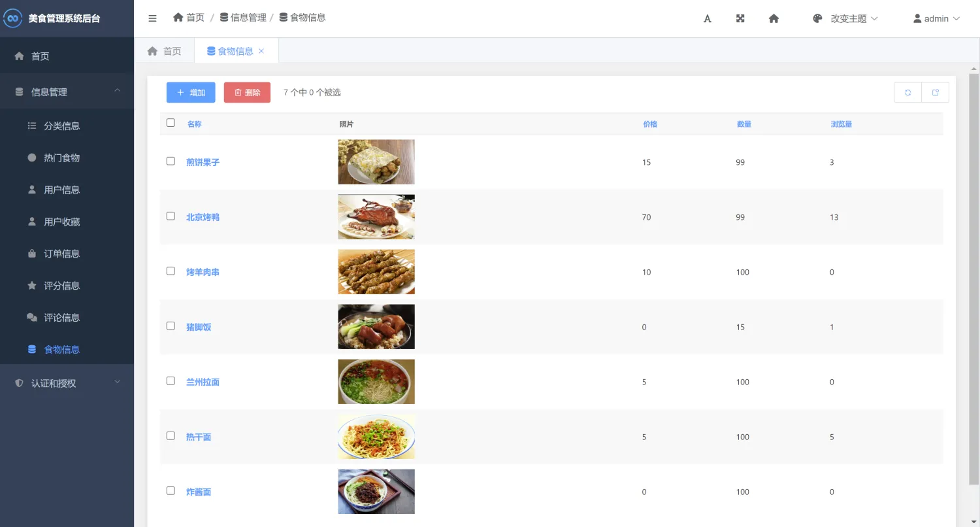The image size is (980, 527).
Task: Click the vertical page scrollbar
Action: tap(973, 280)
